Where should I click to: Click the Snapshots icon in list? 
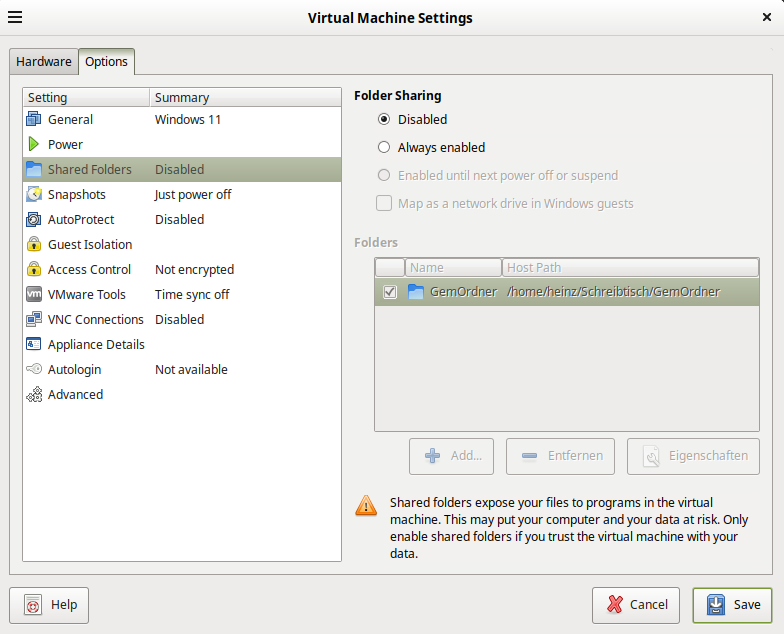(34, 194)
